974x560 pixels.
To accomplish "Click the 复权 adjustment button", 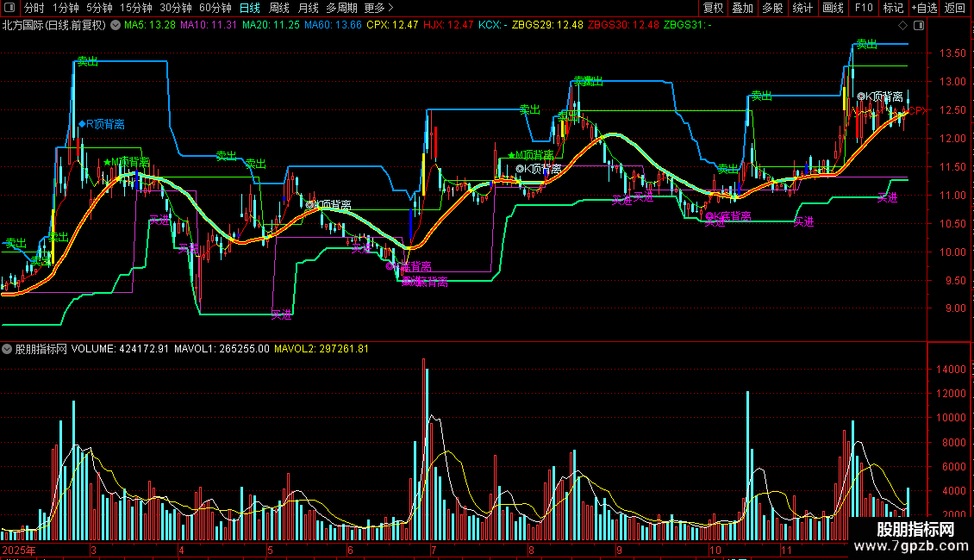I will pyautogui.click(x=713, y=8).
